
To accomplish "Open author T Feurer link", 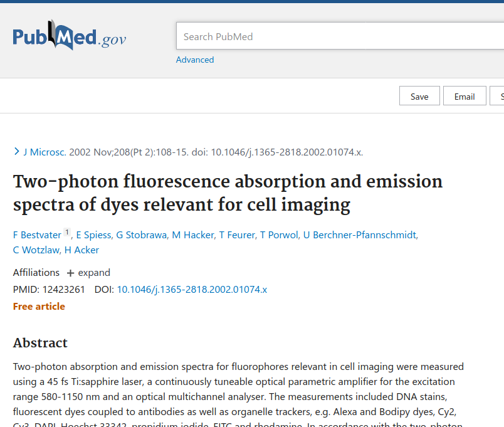I will click(x=237, y=235).
